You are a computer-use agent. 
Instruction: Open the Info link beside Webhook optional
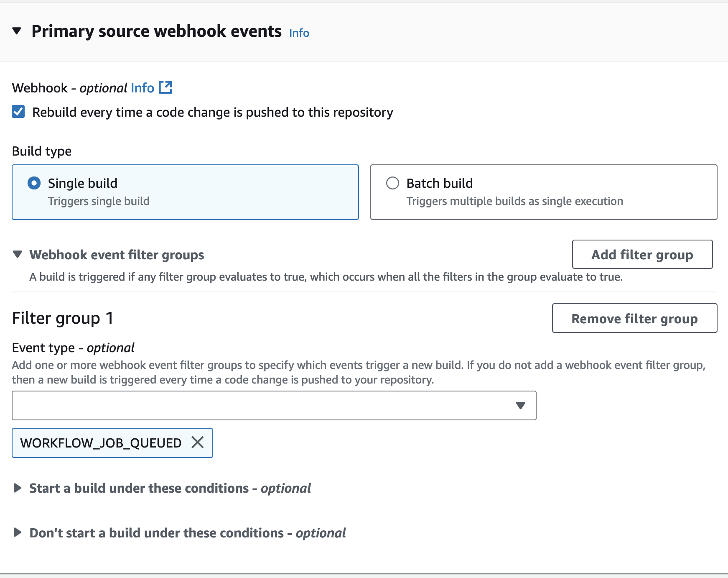click(143, 88)
